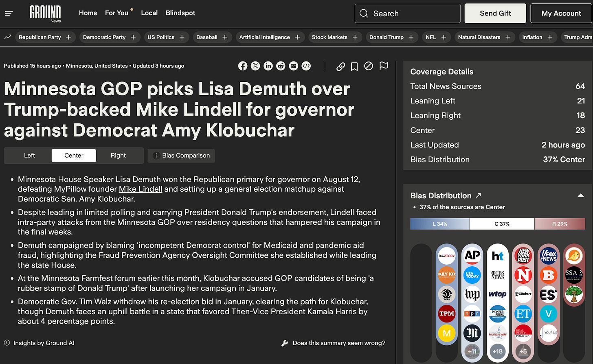The image size is (593, 364).
Task: Click the Send Gift button
Action: pos(495,13)
